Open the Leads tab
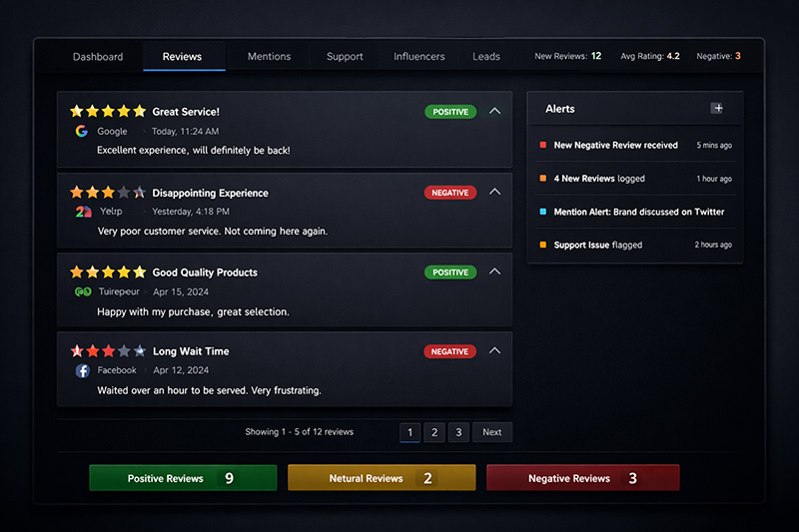 (486, 57)
